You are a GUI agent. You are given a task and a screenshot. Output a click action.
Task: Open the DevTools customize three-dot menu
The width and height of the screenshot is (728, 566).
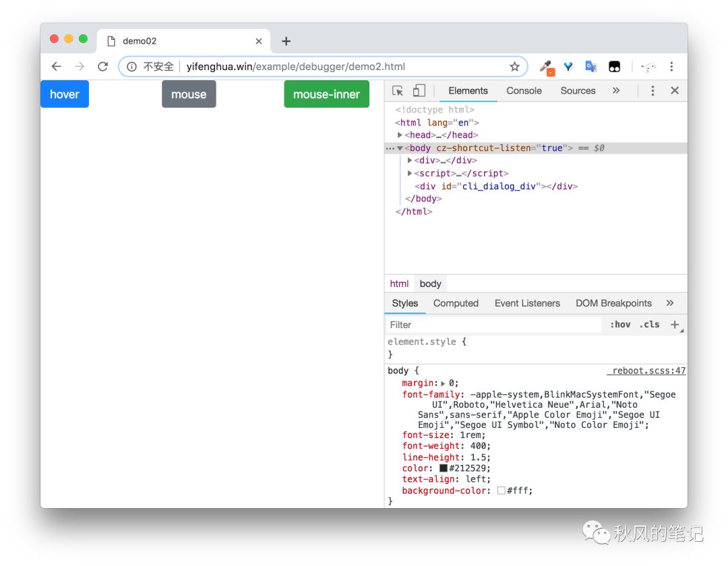(x=653, y=90)
